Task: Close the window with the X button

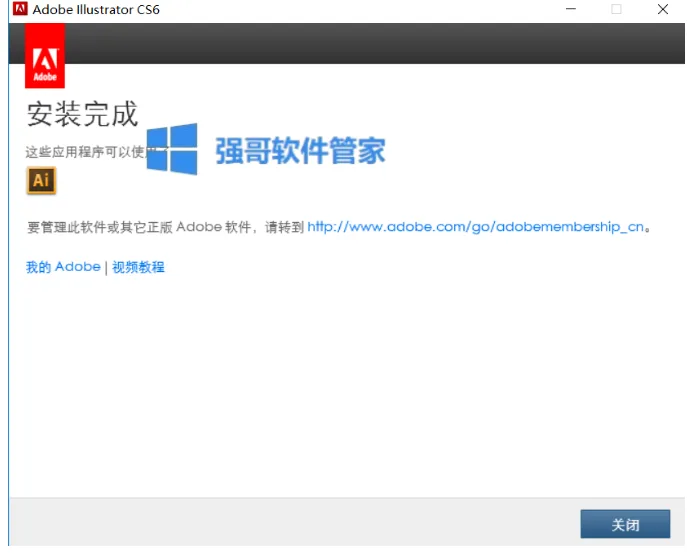Action: [x=662, y=9]
